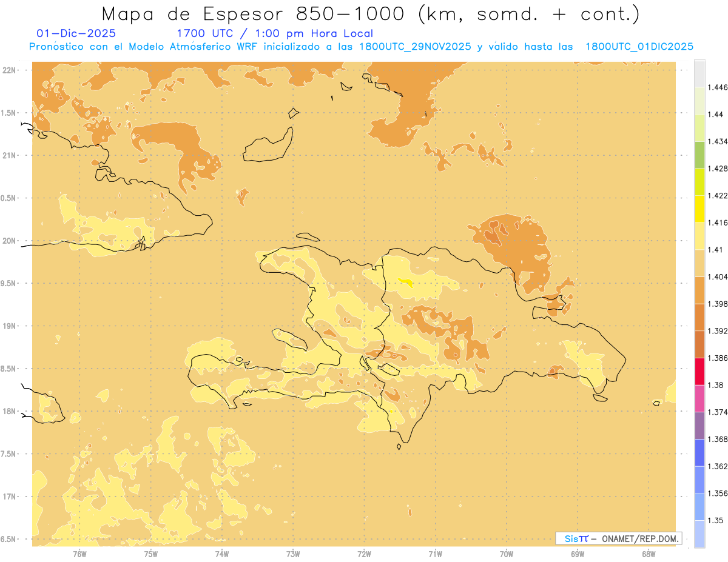Click the colorbar label '1.416'
Image resolution: width=728 pixels, height=562 pixels.
click(x=717, y=222)
